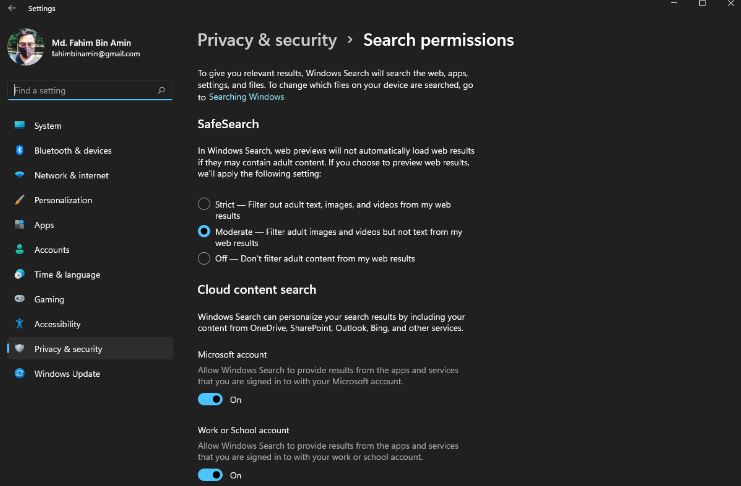The width and height of the screenshot is (741, 486).
Task: Click the Work or School account label
Action: (243, 430)
